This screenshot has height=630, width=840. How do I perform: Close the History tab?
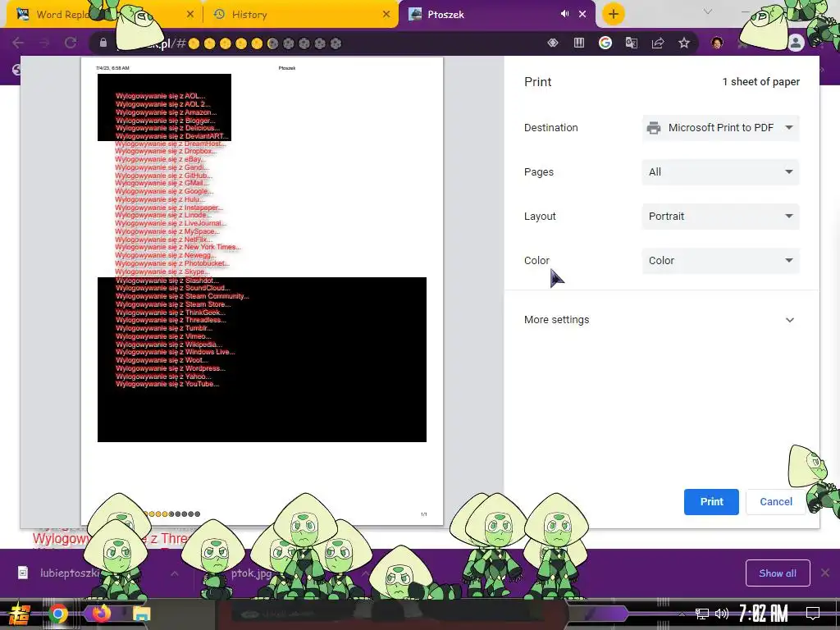click(386, 15)
